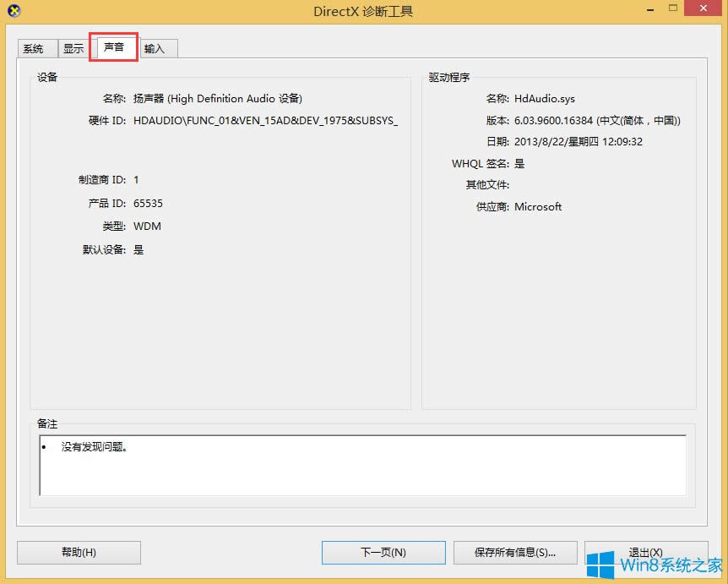Switch to the 显示 tab

tap(73, 48)
